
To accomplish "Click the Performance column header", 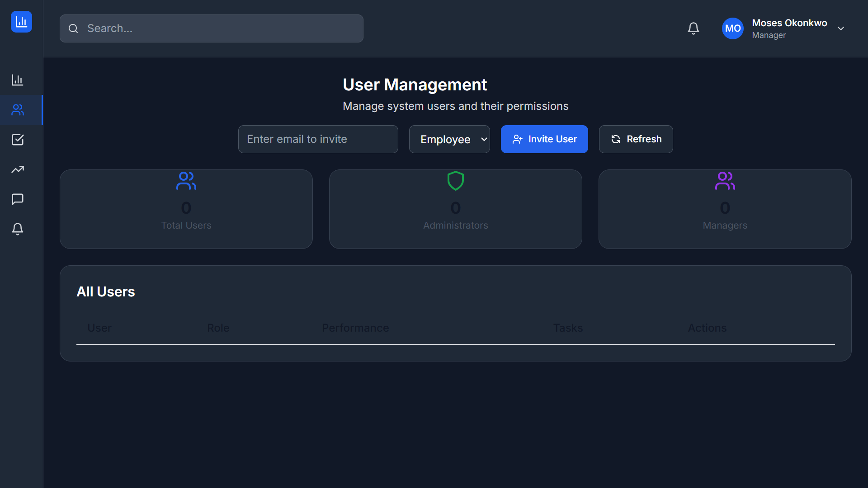I will tap(355, 328).
